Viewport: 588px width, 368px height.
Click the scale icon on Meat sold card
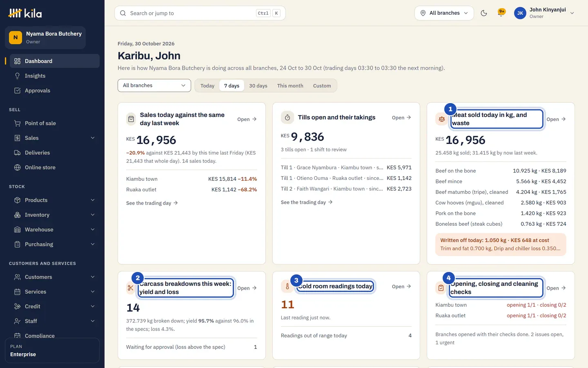pos(442,119)
